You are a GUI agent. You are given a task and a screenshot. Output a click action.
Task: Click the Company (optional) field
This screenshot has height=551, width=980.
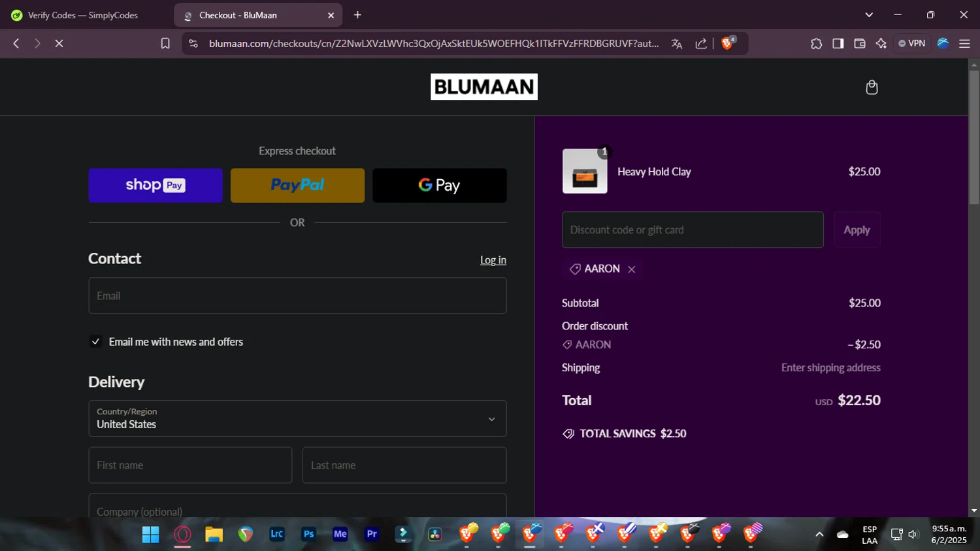[x=297, y=506]
